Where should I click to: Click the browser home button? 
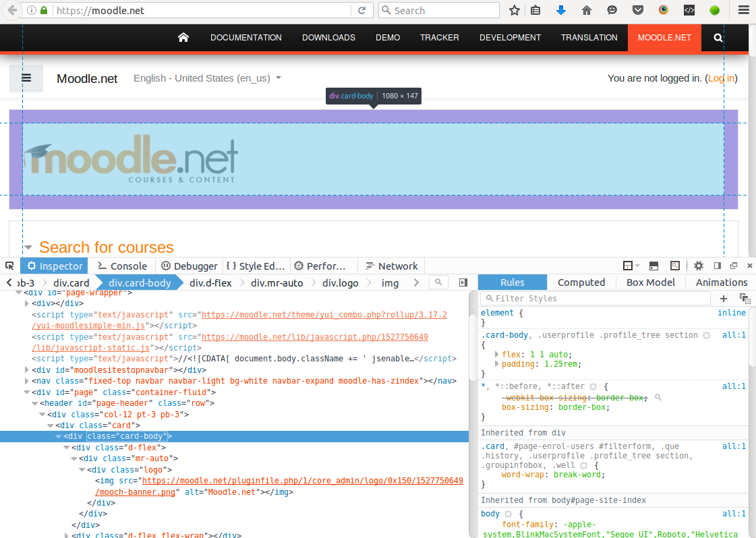[x=586, y=10]
